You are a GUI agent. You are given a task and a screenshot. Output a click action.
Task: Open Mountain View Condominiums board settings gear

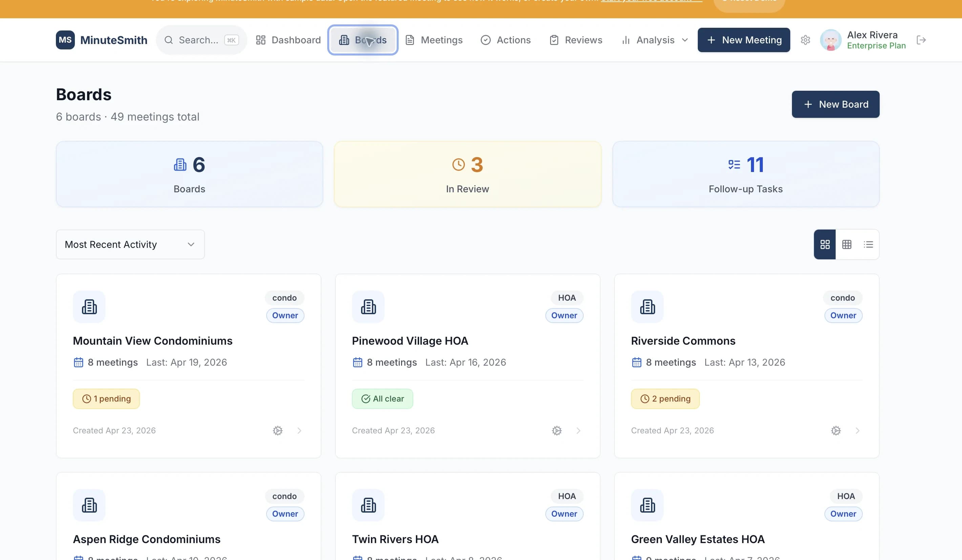click(x=277, y=431)
